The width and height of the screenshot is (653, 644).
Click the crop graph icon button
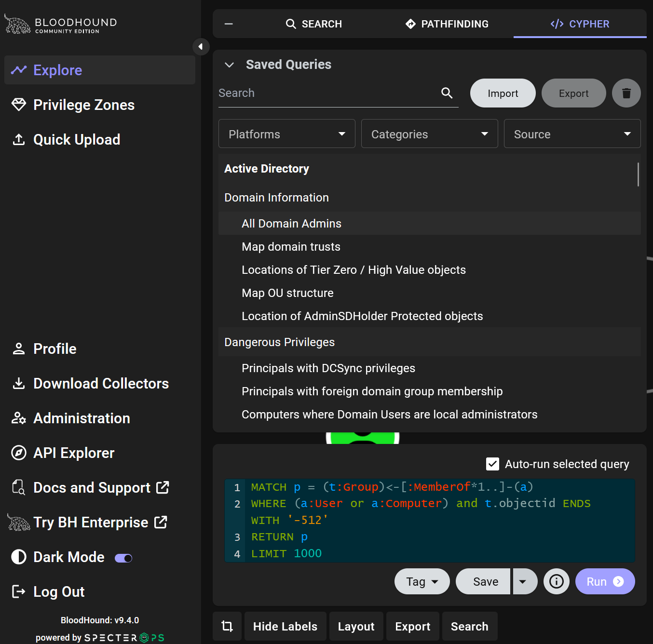(227, 626)
